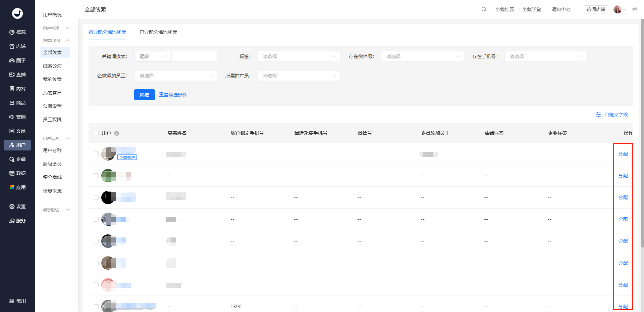Click the vertical page scrollbar
Screen dimensions: 644x312
tap(642, 133)
